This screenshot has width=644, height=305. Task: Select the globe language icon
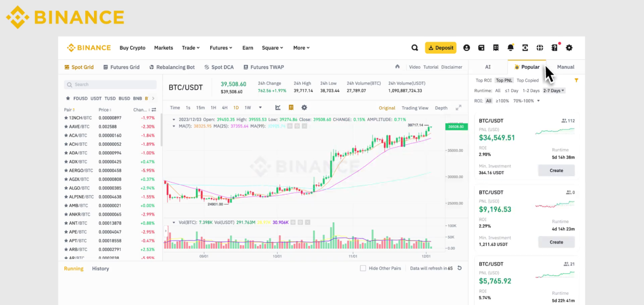tap(540, 48)
